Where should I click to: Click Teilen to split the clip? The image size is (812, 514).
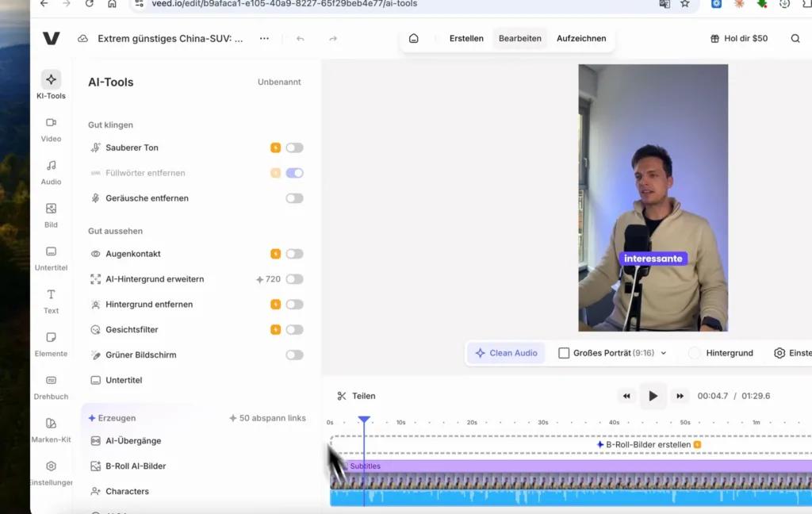click(x=356, y=396)
